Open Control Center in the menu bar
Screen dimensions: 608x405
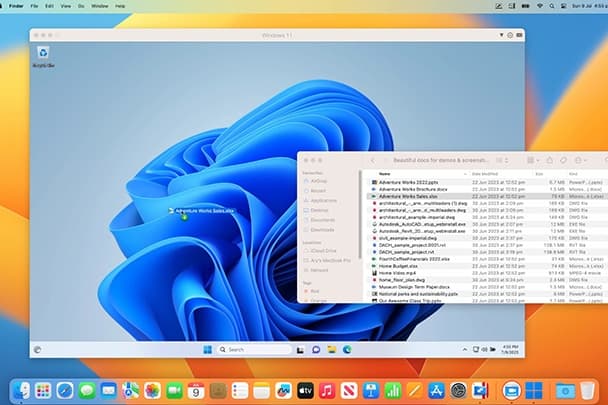563,6
